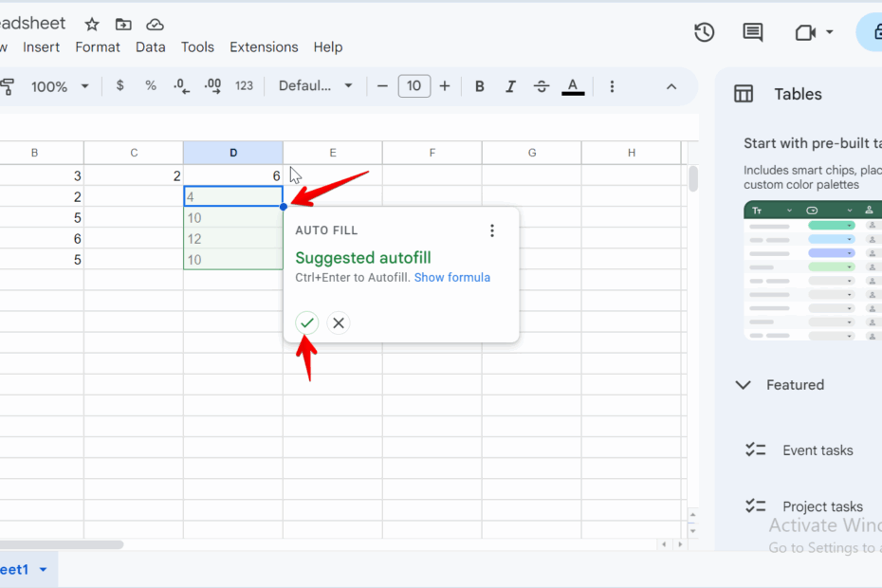
Task: Open the camera options dropdown arrow
Action: (830, 32)
